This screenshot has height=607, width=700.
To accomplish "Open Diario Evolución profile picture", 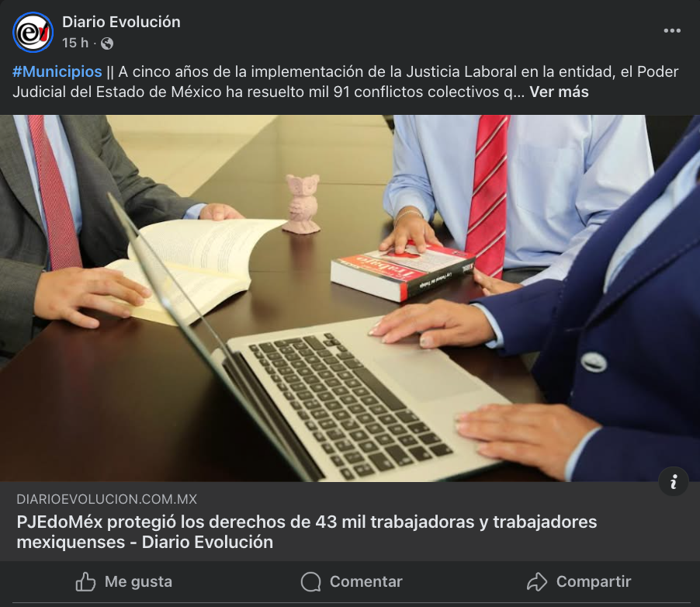I will (33, 32).
